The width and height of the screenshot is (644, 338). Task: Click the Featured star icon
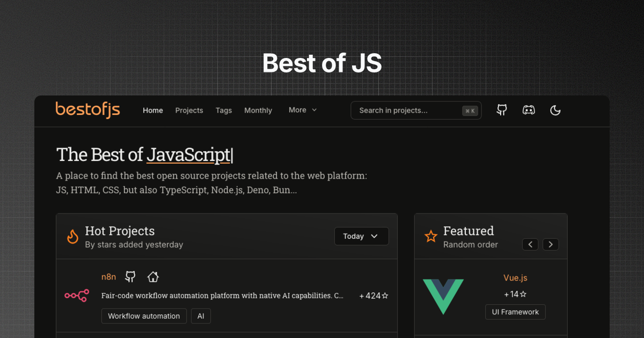click(431, 236)
